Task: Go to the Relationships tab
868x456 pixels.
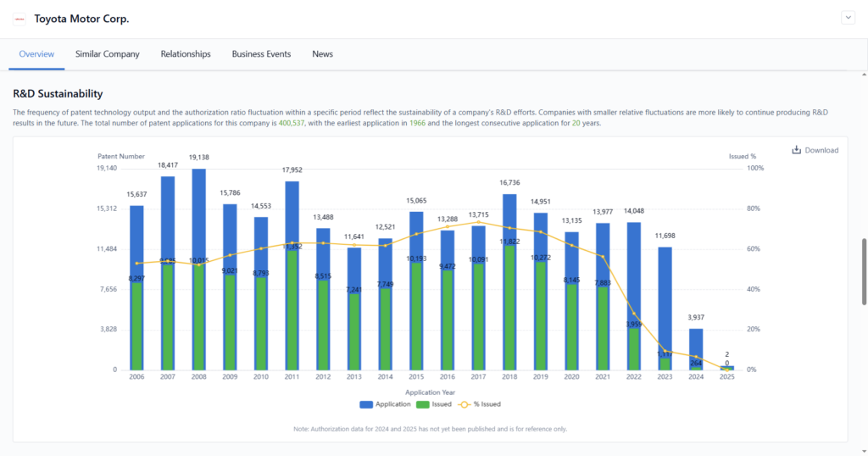Action: [x=186, y=54]
